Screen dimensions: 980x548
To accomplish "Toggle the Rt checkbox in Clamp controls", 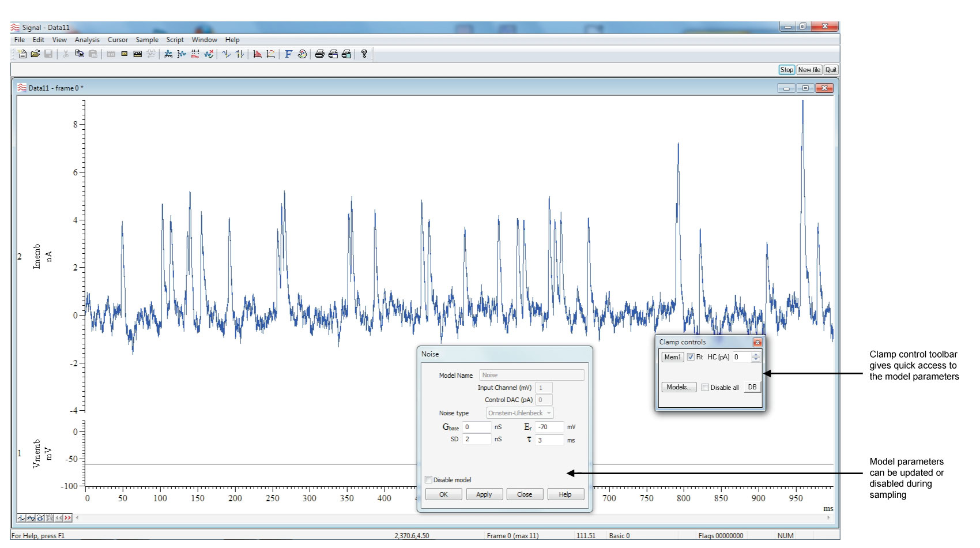I will (x=690, y=357).
